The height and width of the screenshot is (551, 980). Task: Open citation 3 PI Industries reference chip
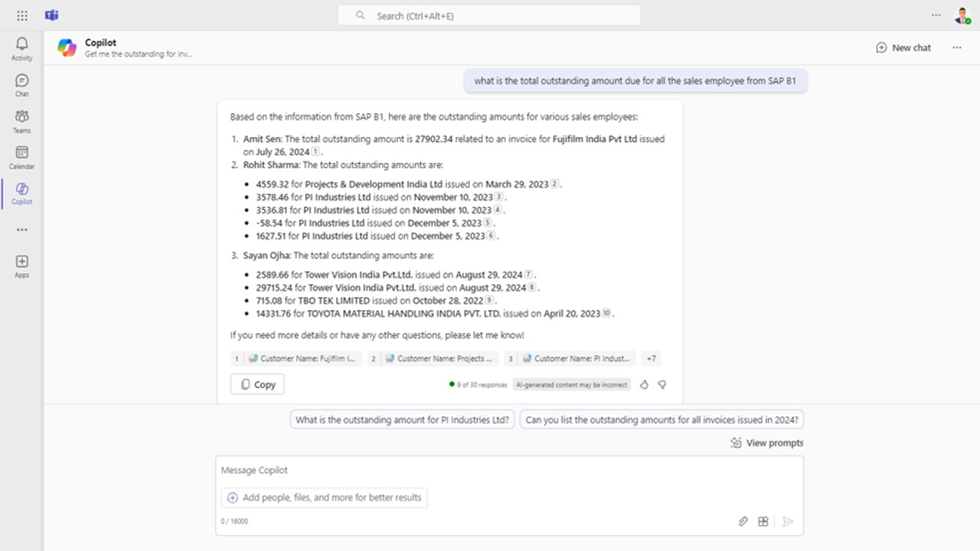(570, 358)
